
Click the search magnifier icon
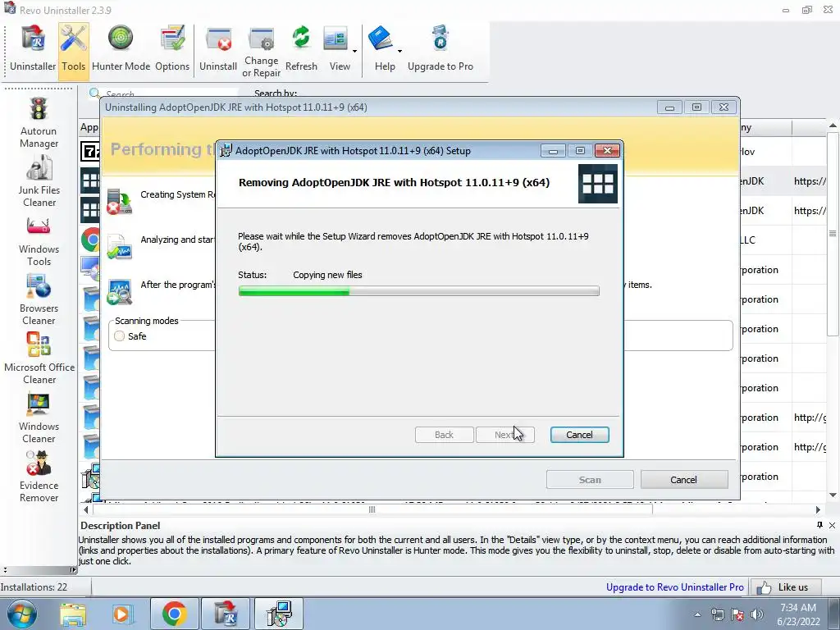pos(95,94)
